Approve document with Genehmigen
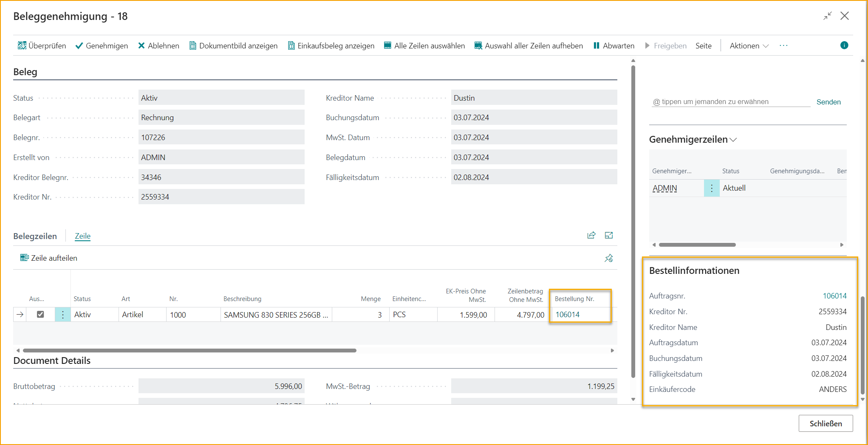Screen dimensions: 868x445 [102, 45]
